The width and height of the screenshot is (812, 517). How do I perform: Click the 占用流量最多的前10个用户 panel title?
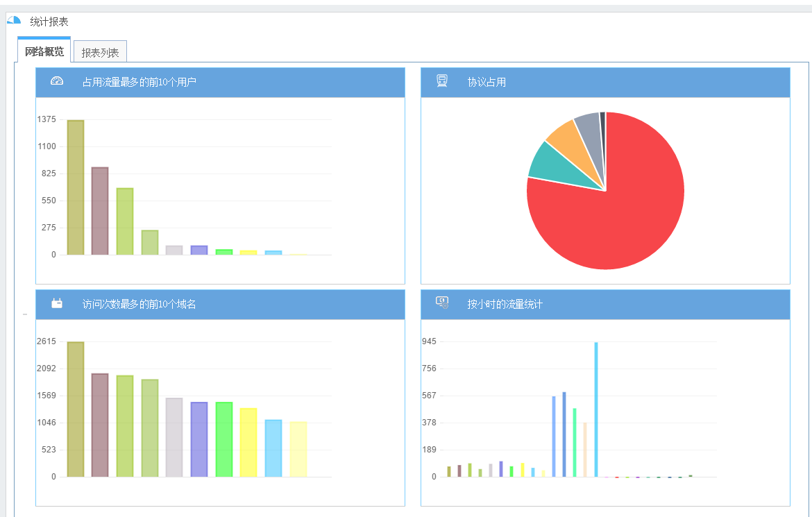pyautogui.click(x=139, y=82)
